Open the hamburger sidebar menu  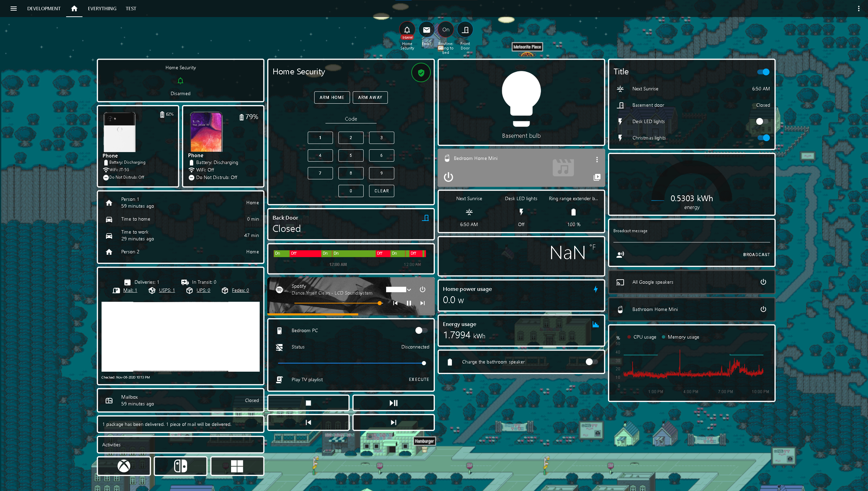14,9
